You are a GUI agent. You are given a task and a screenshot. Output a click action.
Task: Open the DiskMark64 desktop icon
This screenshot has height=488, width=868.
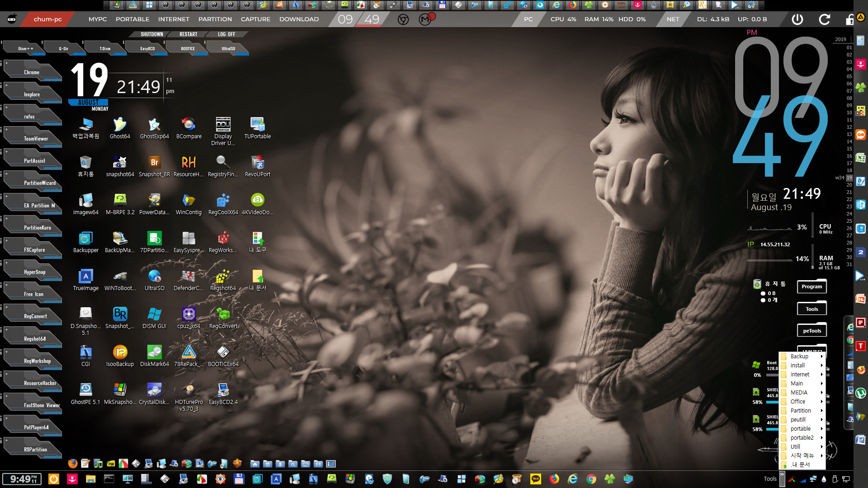[x=154, y=356]
